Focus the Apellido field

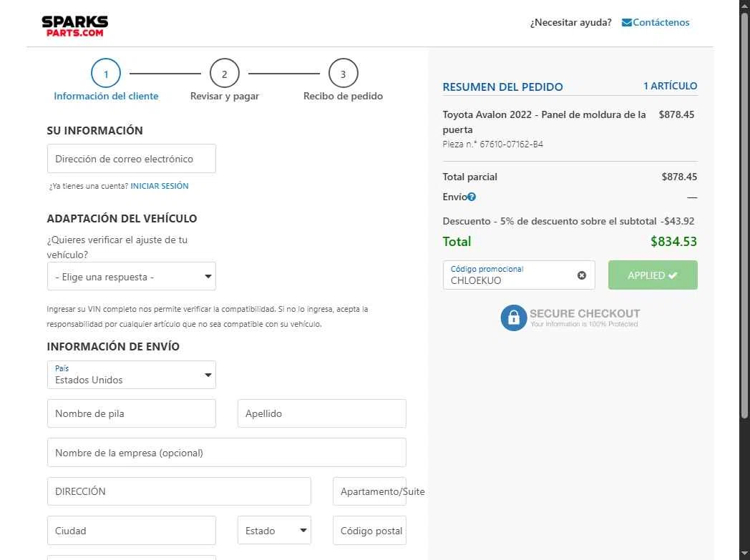click(322, 413)
